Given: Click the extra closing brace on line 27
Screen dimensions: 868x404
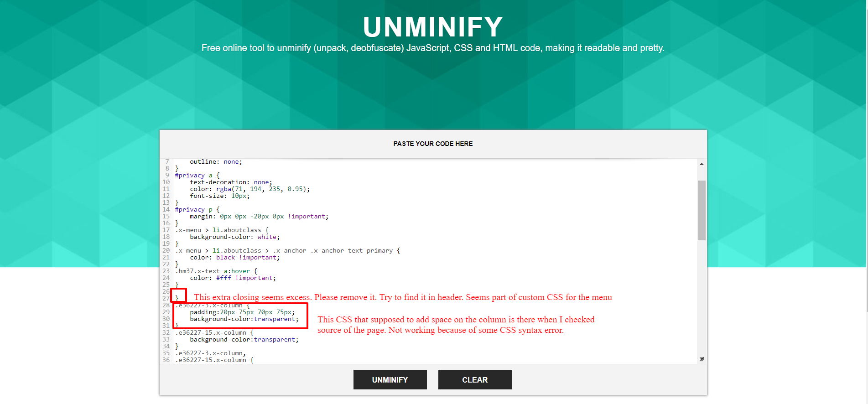Looking at the screenshot, I should (x=177, y=298).
